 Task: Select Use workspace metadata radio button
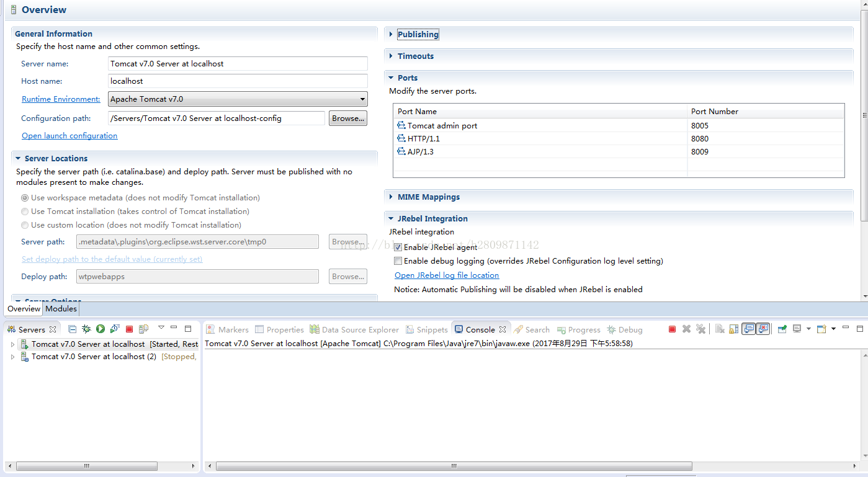pos(25,198)
